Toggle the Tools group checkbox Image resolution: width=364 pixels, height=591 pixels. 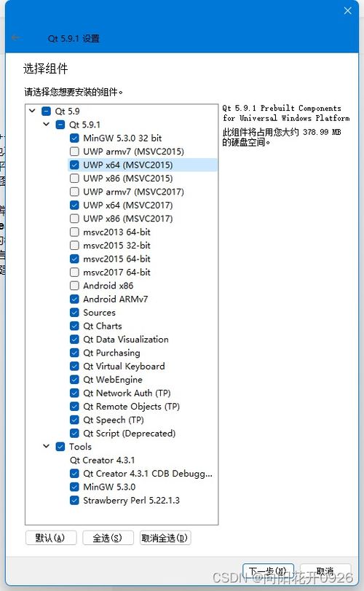(x=60, y=447)
